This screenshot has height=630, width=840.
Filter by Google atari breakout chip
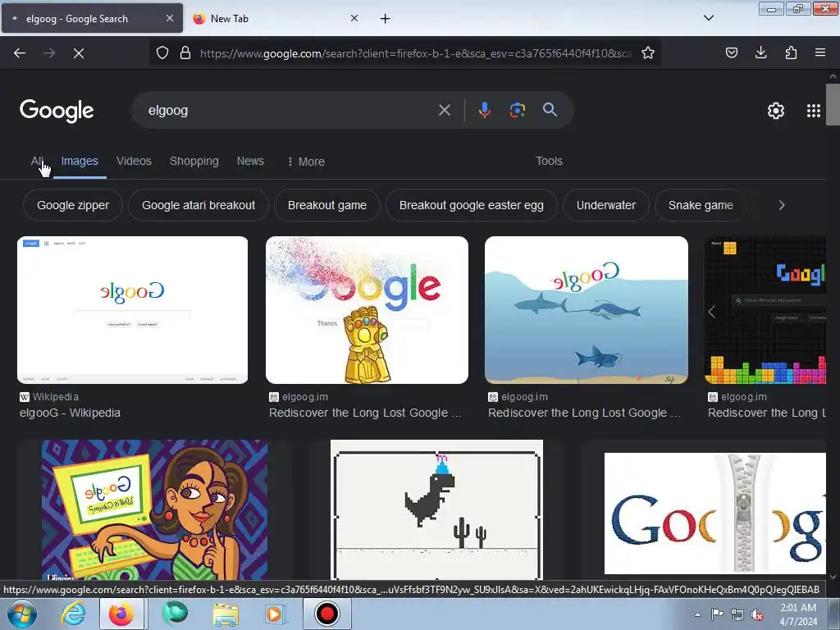click(x=199, y=205)
